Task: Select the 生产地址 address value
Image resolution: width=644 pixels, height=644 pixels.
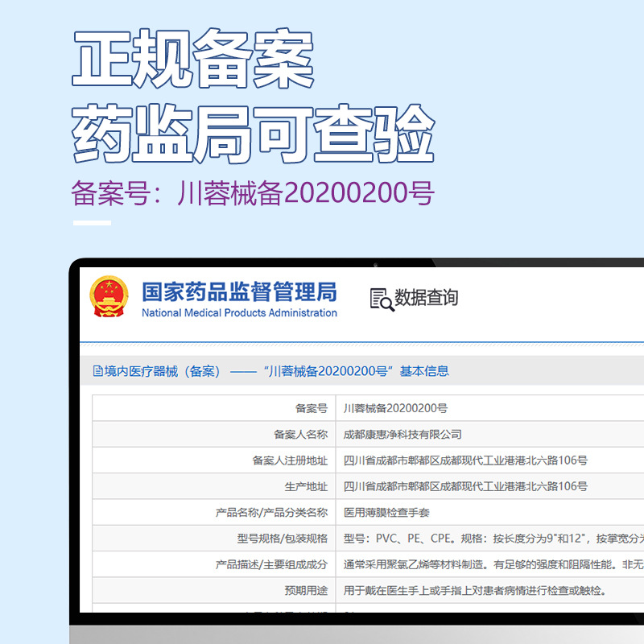Action: 465,487
